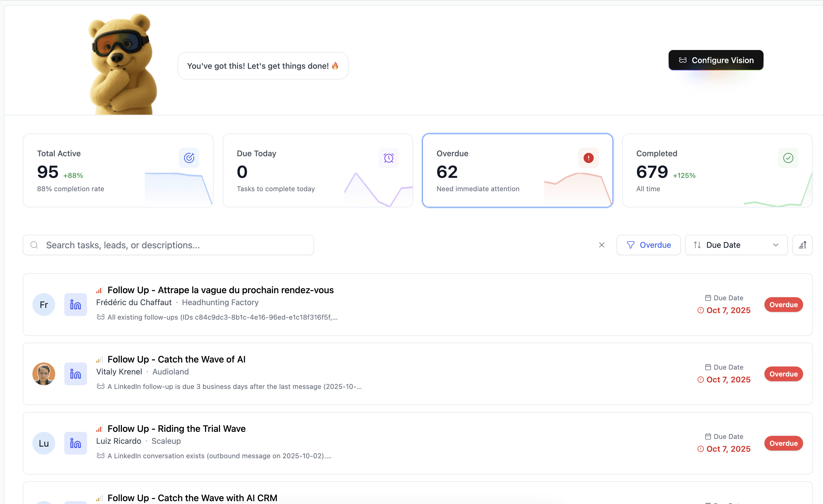
Task: Open task Follow Up - Attrape la vague du prochain rendez-vous
Action: [220, 290]
